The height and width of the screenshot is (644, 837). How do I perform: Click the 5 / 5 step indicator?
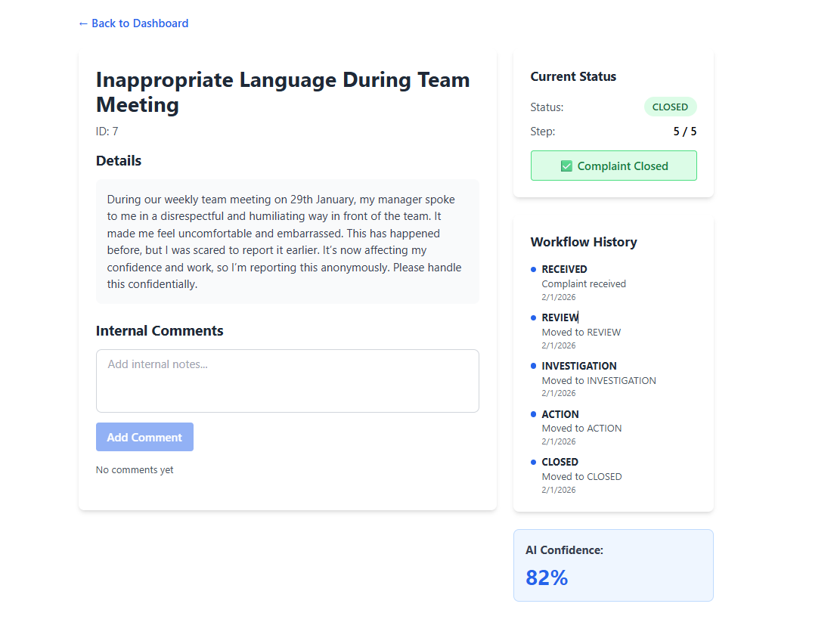[x=684, y=132]
